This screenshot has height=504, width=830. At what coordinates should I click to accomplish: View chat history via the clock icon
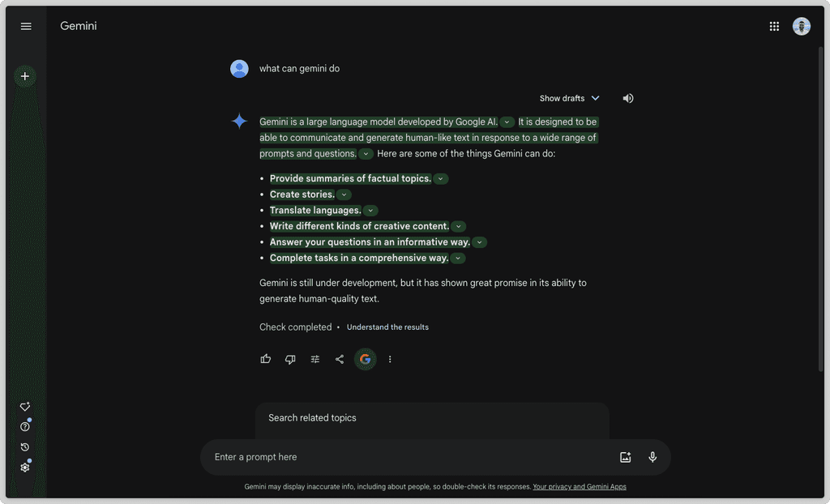24,446
